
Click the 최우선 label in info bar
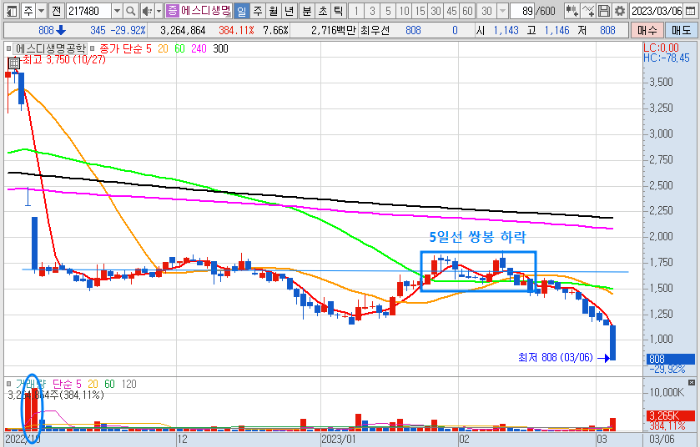(x=374, y=30)
